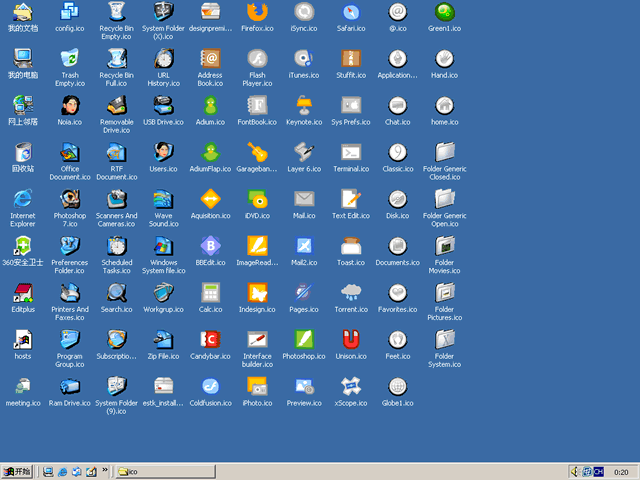Click the ico window taskbar button
Viewport: 640px width, 480px height.
[164, 471]
